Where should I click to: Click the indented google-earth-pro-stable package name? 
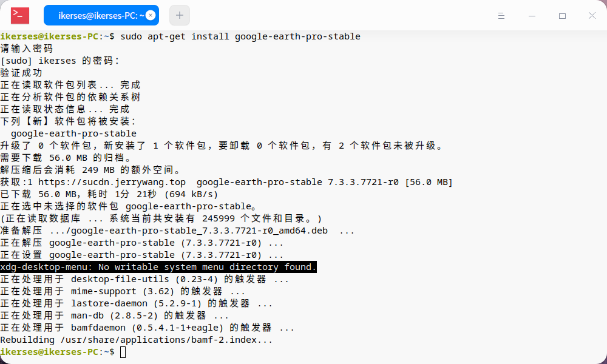point(73,133)
